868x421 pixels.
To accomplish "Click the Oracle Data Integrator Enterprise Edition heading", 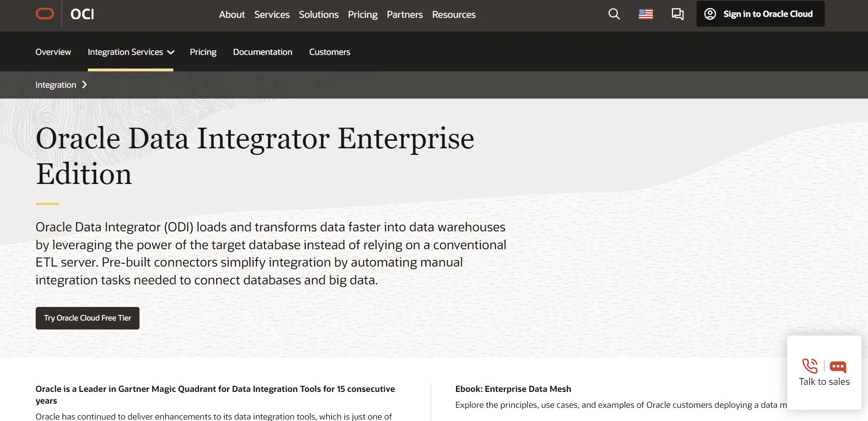I will tap(255, 156).
